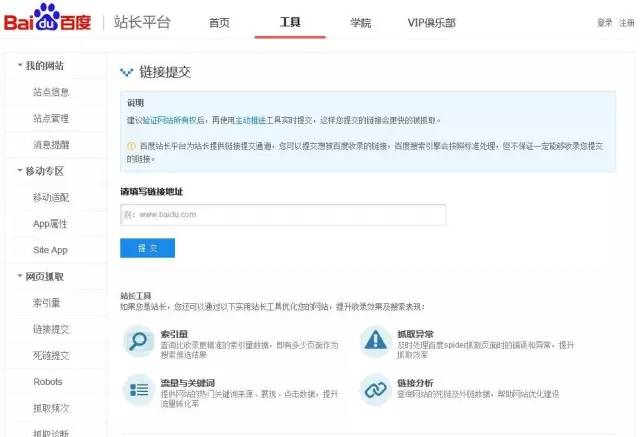The height and width of the screenshot is (437, 640).
Task: Open the 首页 tab
Action: (219, 22)
